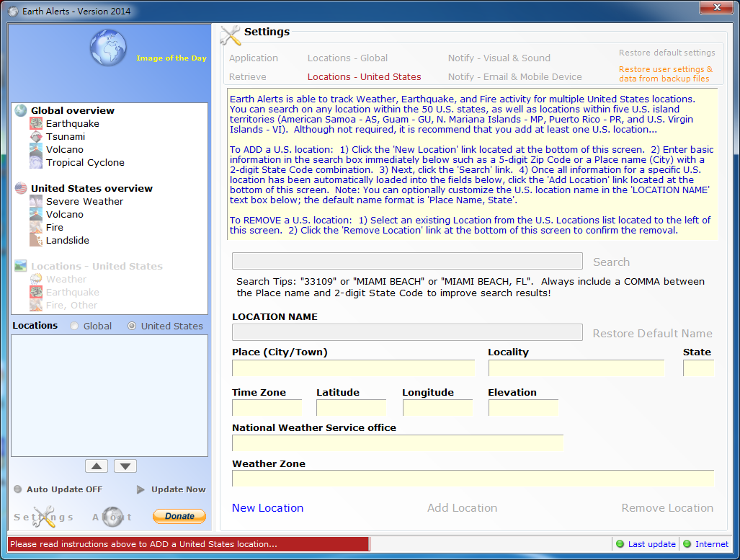Click the State field
This screenshot has height=560, width=740.
pos(698,368)
